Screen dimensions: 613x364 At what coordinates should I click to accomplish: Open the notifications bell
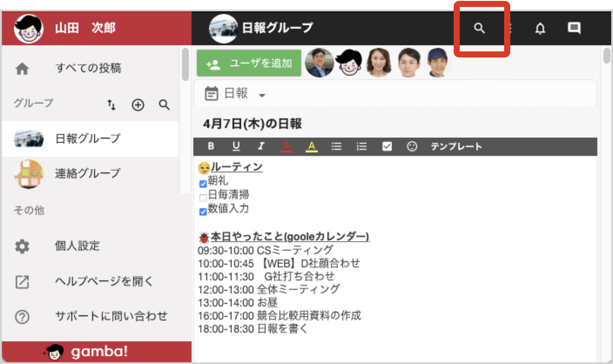coord(540,29)
